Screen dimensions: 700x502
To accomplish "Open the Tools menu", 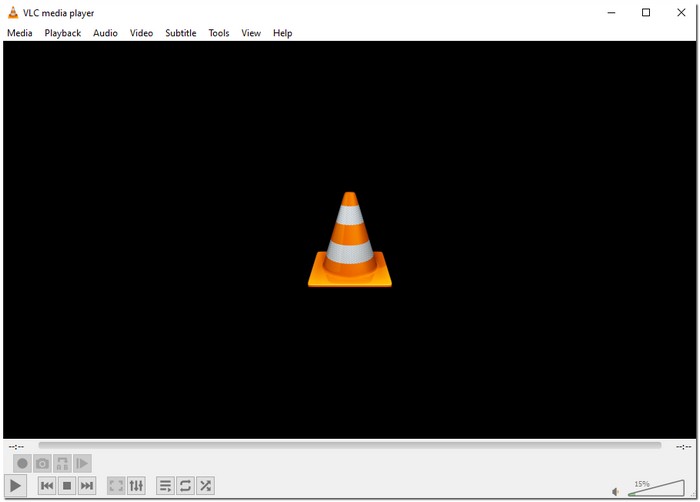I will (x=219, y=33).
